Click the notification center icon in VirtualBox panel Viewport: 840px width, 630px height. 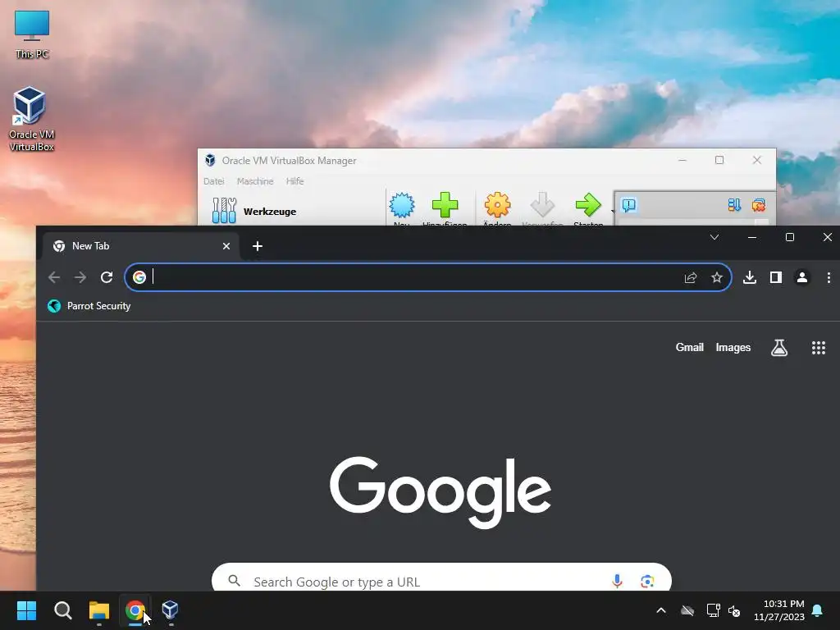click(x=628, y=205)
